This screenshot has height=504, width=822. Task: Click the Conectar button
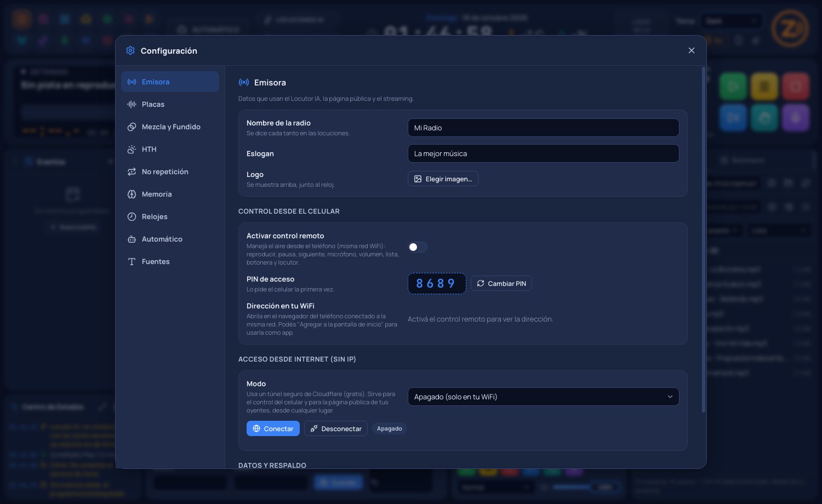click(x=273, y=428)
